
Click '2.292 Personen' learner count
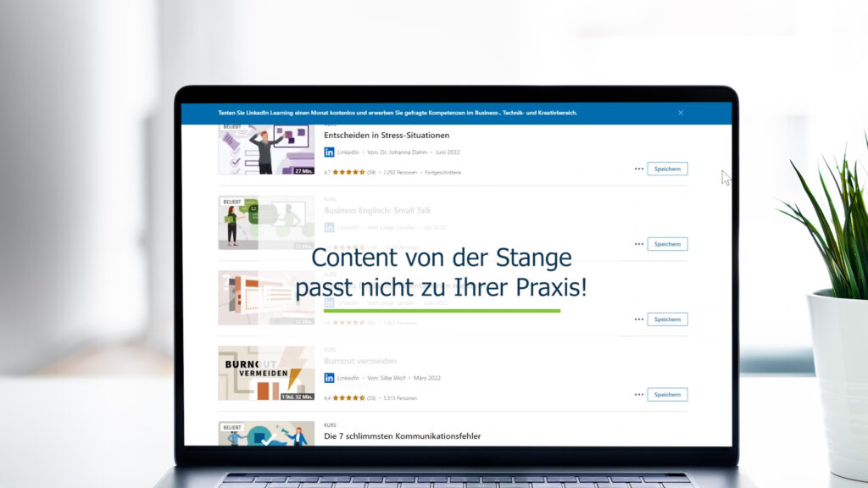[x=400, y=173]
